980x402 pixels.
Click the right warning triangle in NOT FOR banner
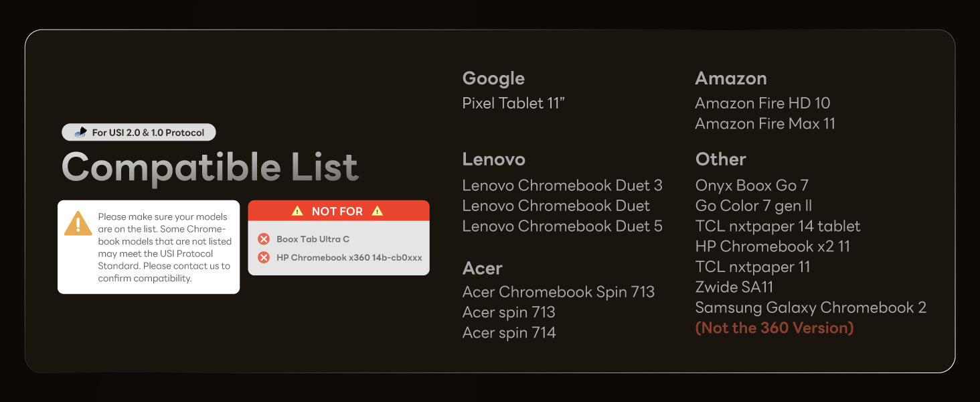[378, 211]
